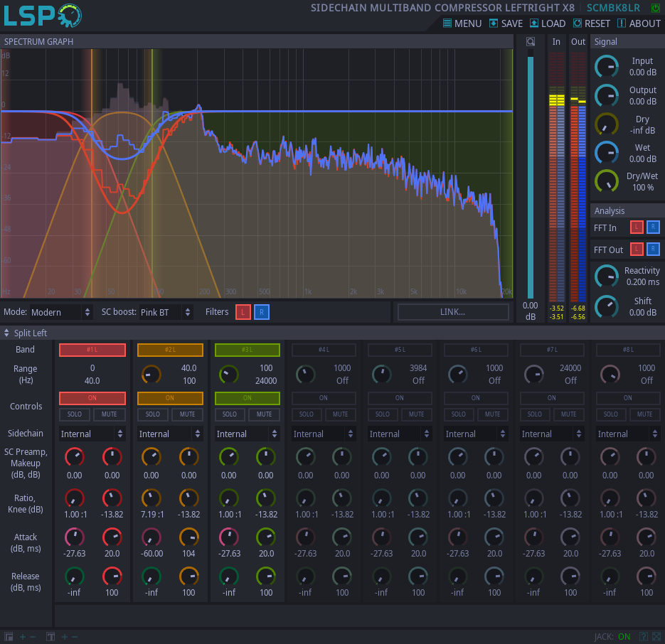Click the Output gain knob
Image resolution: width=665 pixels, height=644 pixels.
607,95
